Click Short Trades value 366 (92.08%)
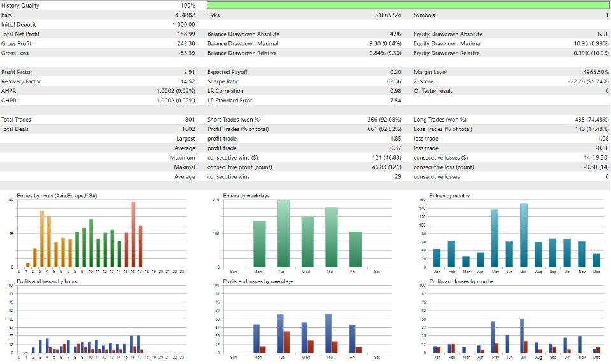Viewport: 611px width, 364px height. click(x=384, y=120)
